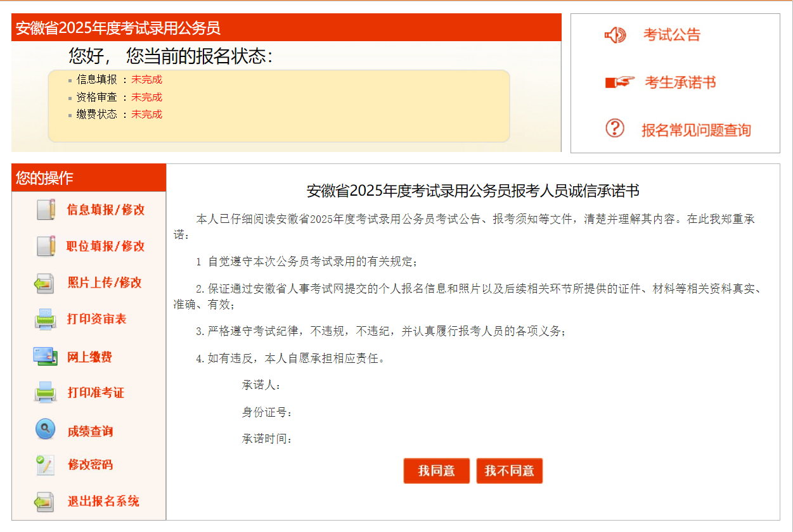Click the upload arrow icon beside 照片上传/修改
Viewport: 793px width, 532px height.
[x=44, y=283]
